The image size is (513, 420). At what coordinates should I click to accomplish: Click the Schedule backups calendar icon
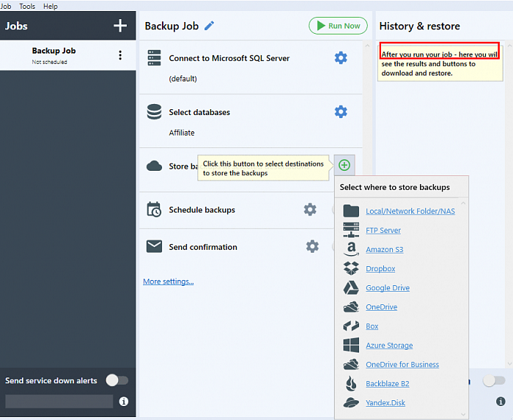coord(154,210)
